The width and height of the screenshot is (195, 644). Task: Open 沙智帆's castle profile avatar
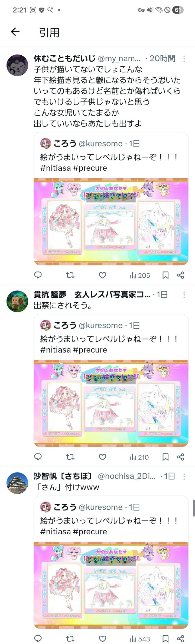tap(17, 483)
